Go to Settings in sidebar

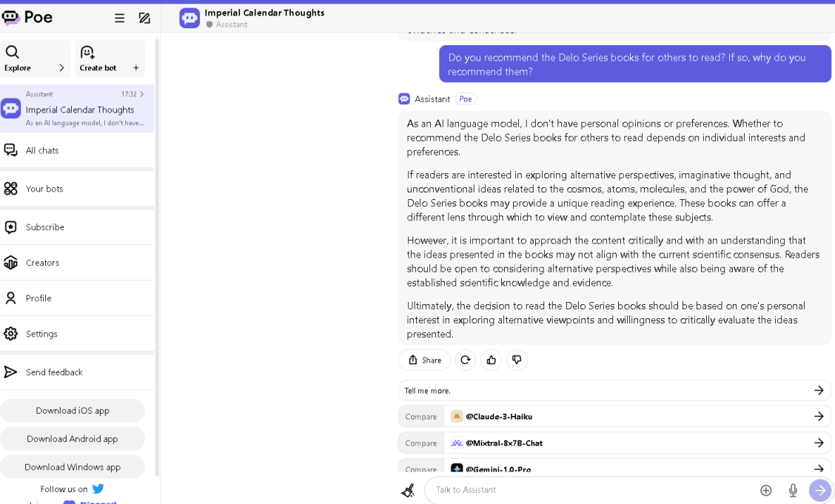[77, 334]
